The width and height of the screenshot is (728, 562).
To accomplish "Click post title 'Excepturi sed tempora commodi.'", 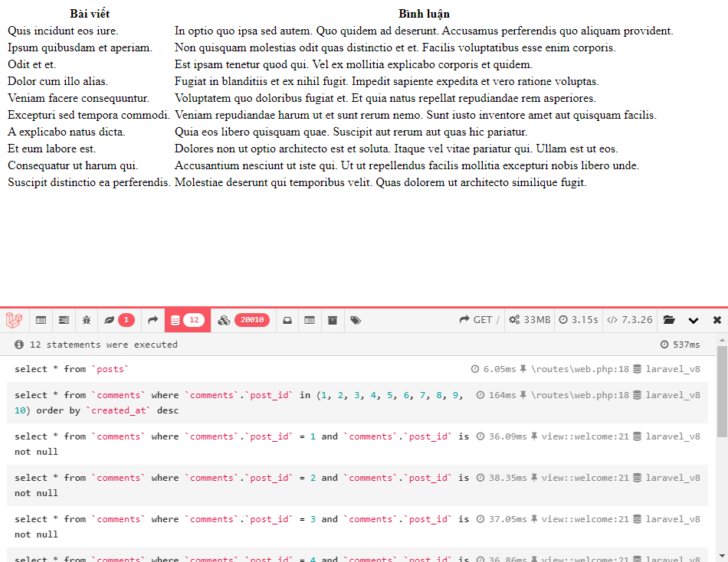I will point(89,115).
